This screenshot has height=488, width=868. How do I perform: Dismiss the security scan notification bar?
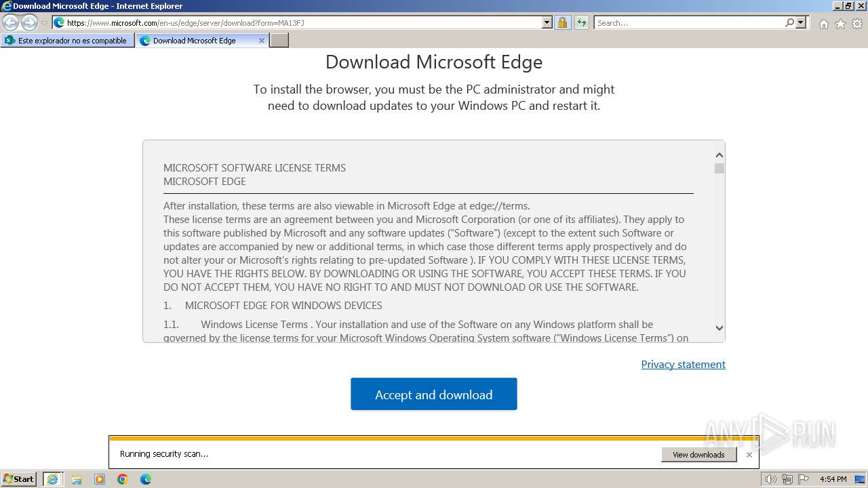[749, 455]
